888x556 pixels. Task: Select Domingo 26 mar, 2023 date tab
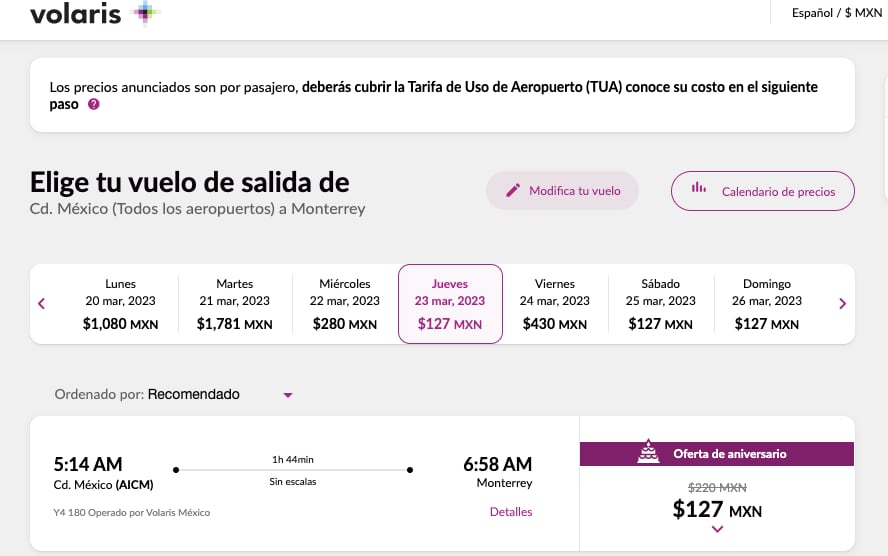click(767, 304)
